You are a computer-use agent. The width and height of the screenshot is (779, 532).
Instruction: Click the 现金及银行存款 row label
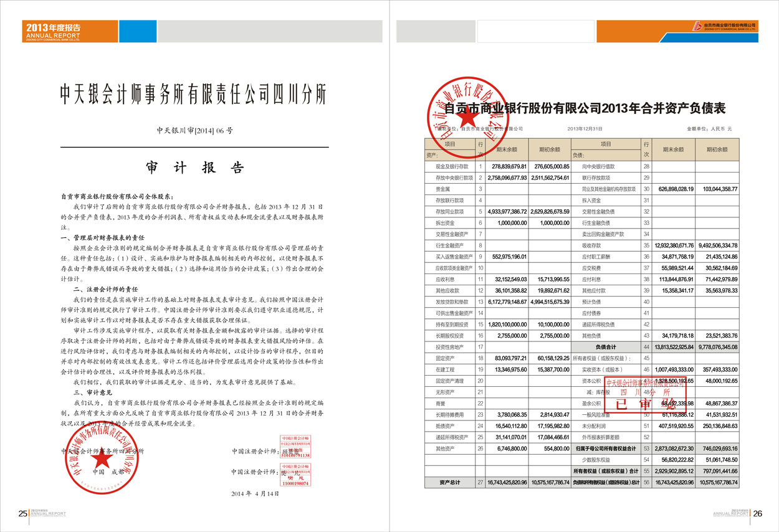tap(449, 167)
